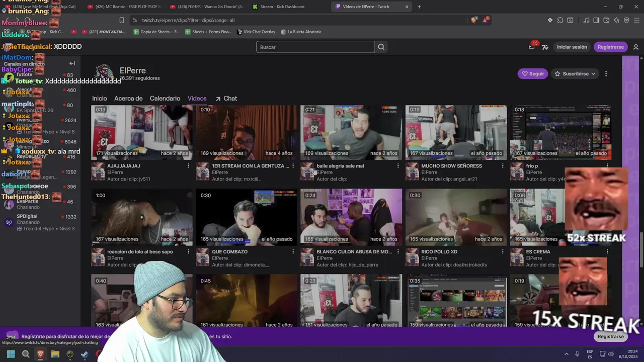Play the AJAJJAJAJAJ clip thumbnail
The height and width of the screenshot is (362, 644).
click(x=141, y=132)
